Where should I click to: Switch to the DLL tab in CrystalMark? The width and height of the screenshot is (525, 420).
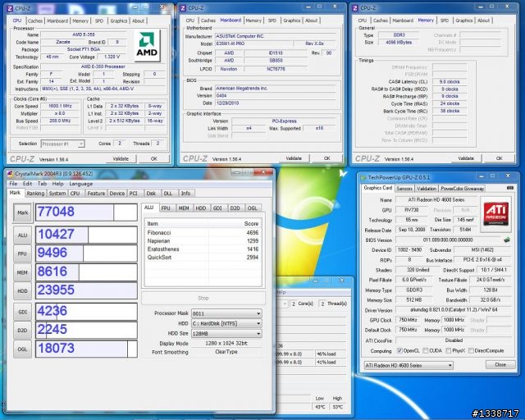(x=167, y=194)
